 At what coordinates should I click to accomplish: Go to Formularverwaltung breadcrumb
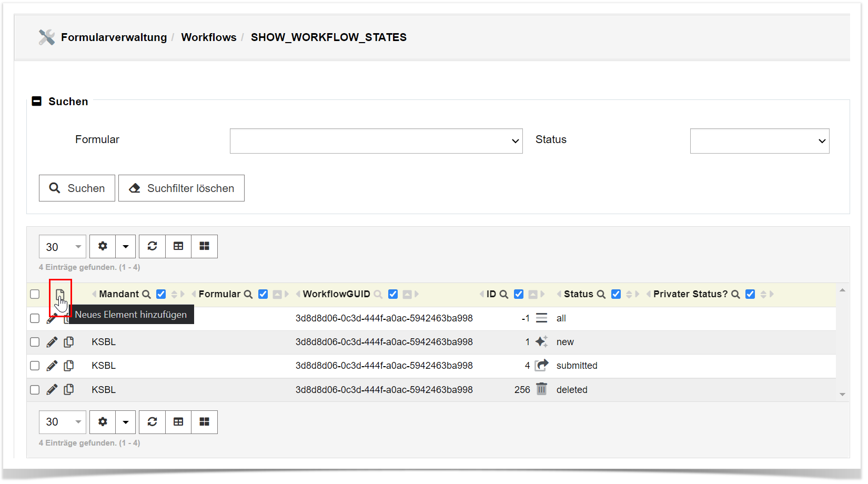click(114, 37)
